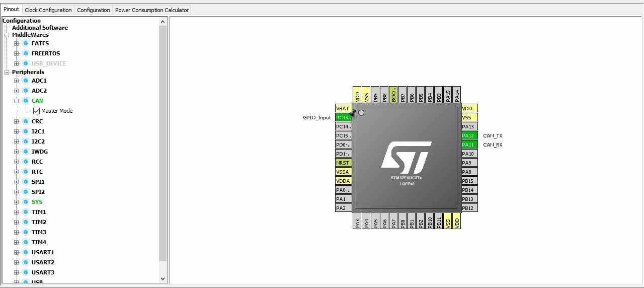The height and width of the screenshot is (288, 644).
Task: Click the USART2 peripheral icon
Action: coord(25,262)
